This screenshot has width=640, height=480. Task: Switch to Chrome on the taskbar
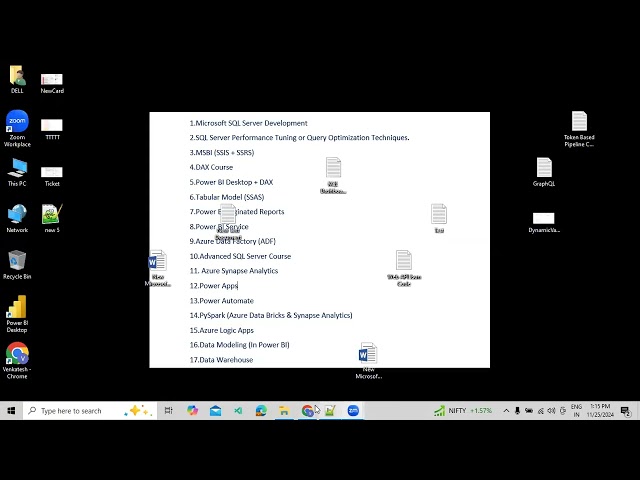[307, 411]
